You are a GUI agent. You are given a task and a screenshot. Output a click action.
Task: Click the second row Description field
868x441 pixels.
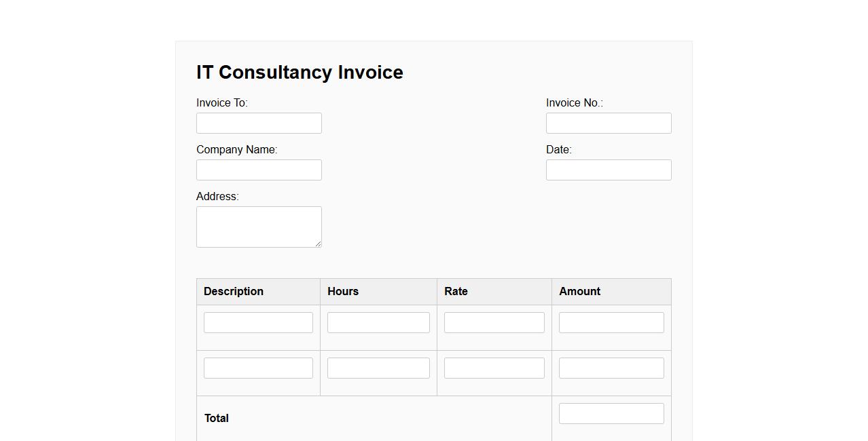click(x=258, y=368)
